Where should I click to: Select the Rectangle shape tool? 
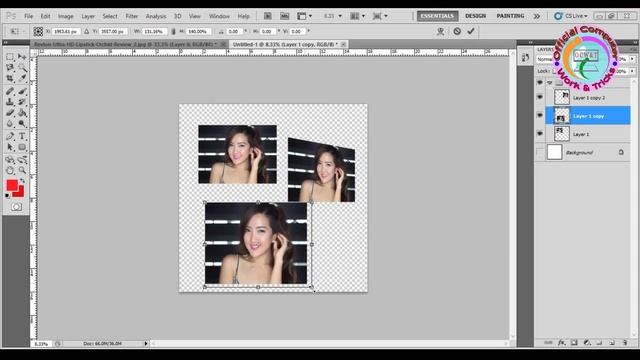tap(22, 147)
